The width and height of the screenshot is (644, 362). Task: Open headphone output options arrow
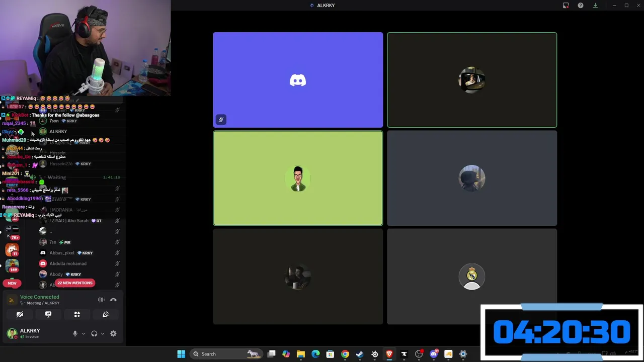pyautogui.click(x=103, y=333)
